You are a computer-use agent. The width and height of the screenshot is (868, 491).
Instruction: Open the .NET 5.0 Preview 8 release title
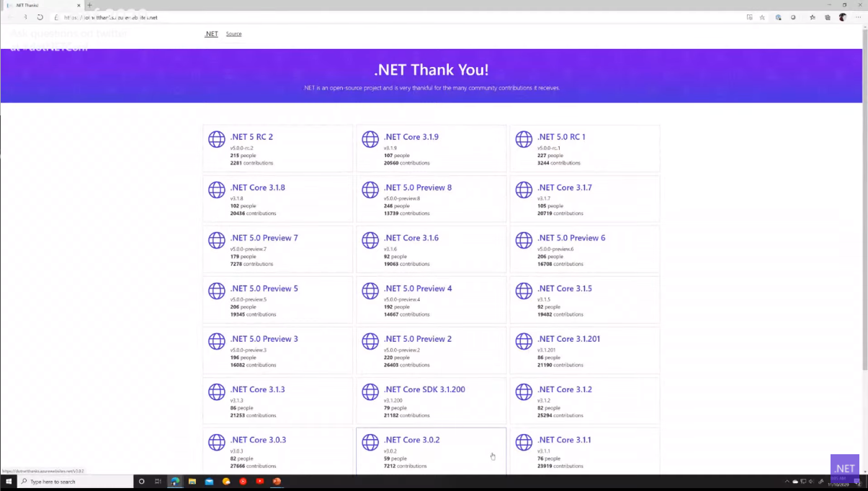tap(418, 187)
